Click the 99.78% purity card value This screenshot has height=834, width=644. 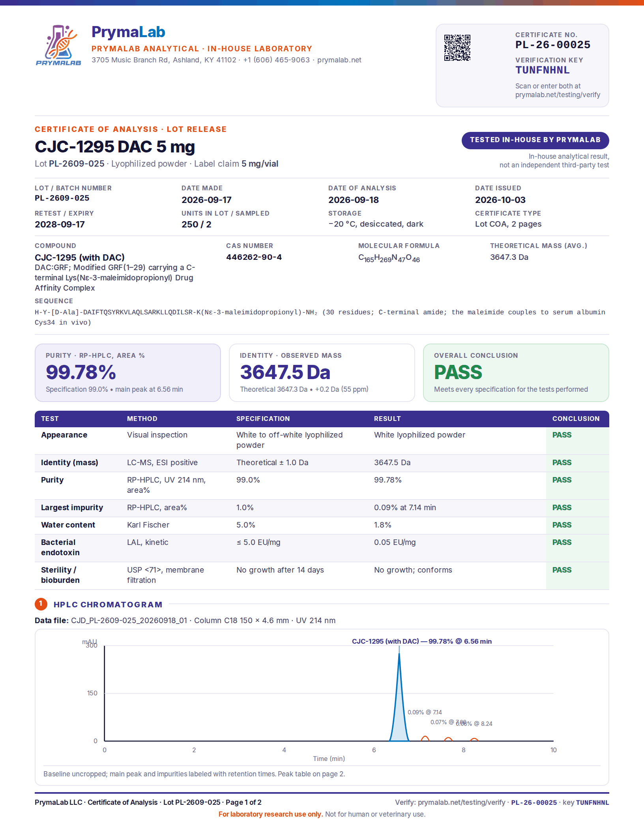(x=81, y=372)
